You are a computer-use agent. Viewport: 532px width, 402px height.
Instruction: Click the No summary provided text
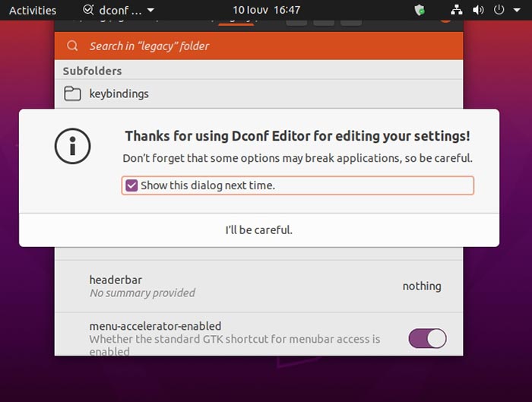[x=143, y=293]
